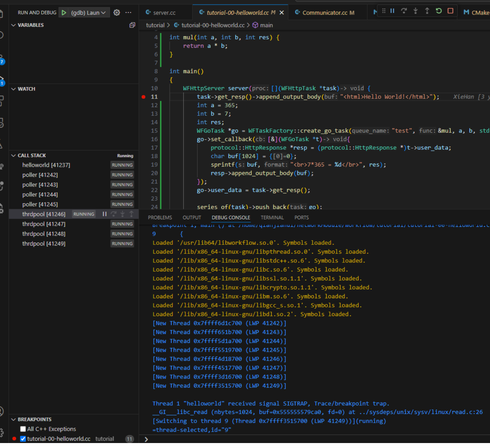Open Manage gear in the activity bar

(2, 433)
